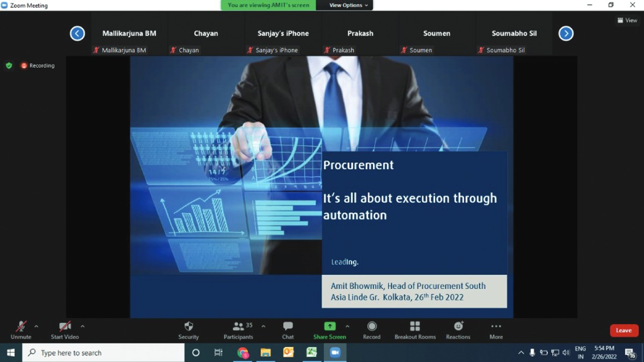Select Sanjay's iPhone participant tile
The width and height of the screenshot is (644, 362).
pyautogui.click(x=283, y=34)
